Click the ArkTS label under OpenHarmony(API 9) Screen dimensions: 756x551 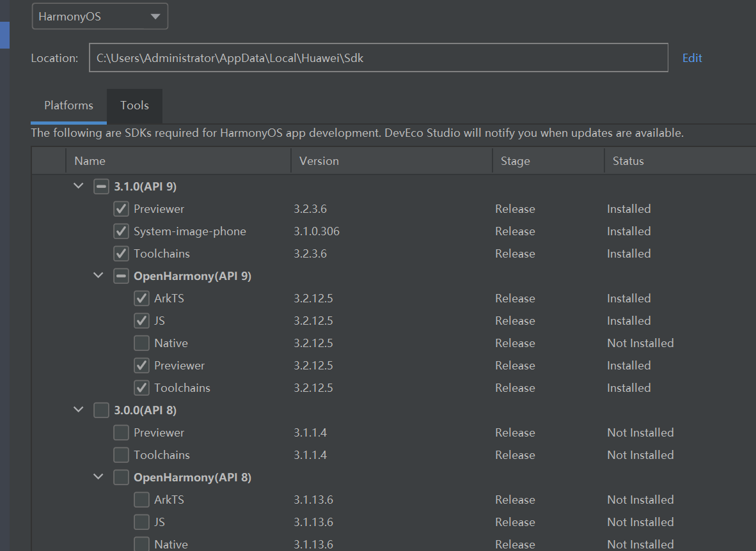pyautogui.click(x=169, y=299)
